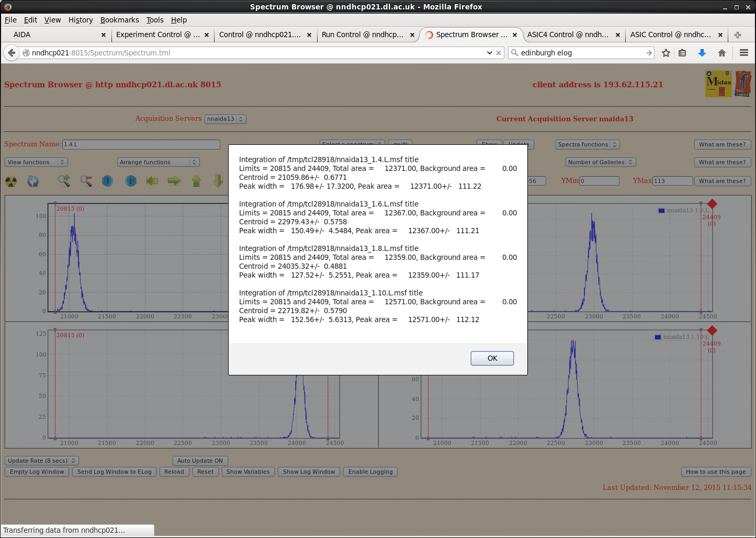
Task: Switch to the Run Control tab
Action: coord(363,35)
